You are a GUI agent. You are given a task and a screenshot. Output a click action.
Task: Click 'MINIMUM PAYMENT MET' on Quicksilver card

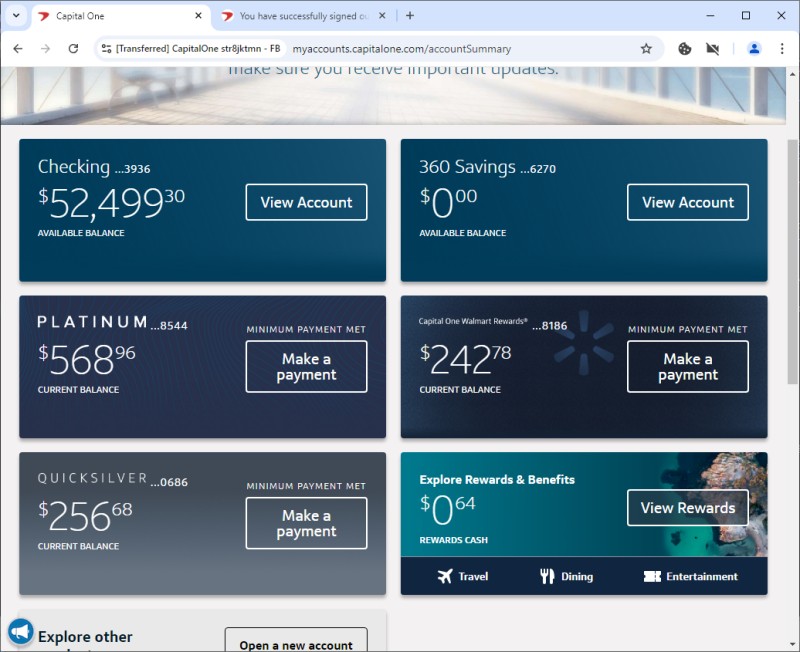[x=306, y=486]
